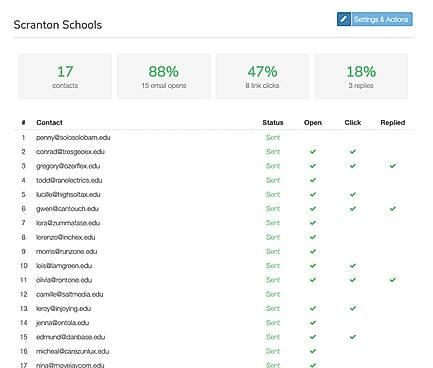Click Open checkmark in conrad's row

click(313, 152)
